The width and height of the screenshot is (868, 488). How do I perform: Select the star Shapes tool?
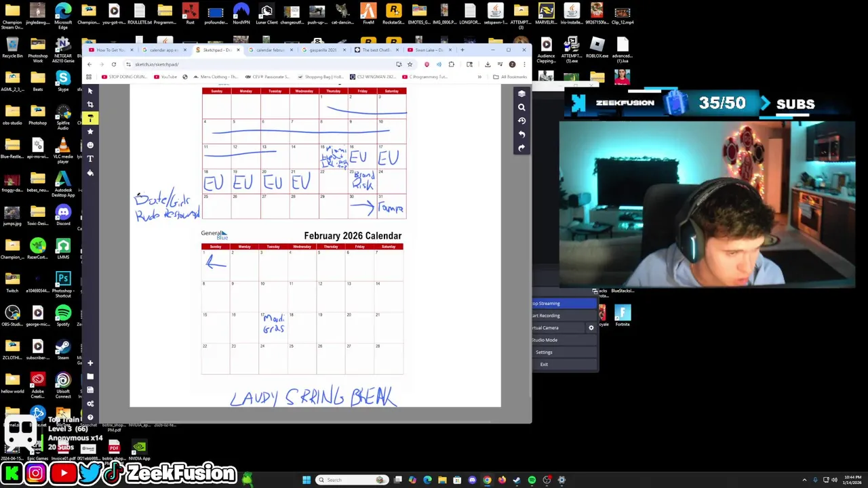(x=90, y=131)
